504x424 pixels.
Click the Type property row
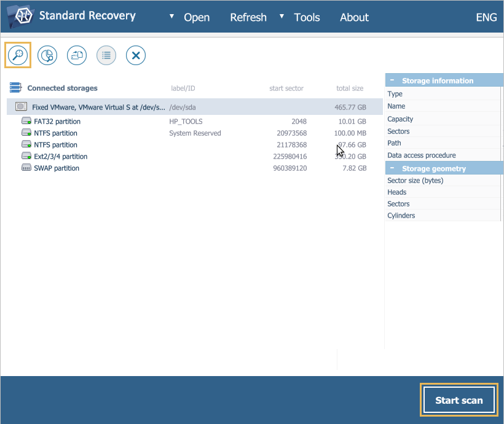tap(443, 93)
